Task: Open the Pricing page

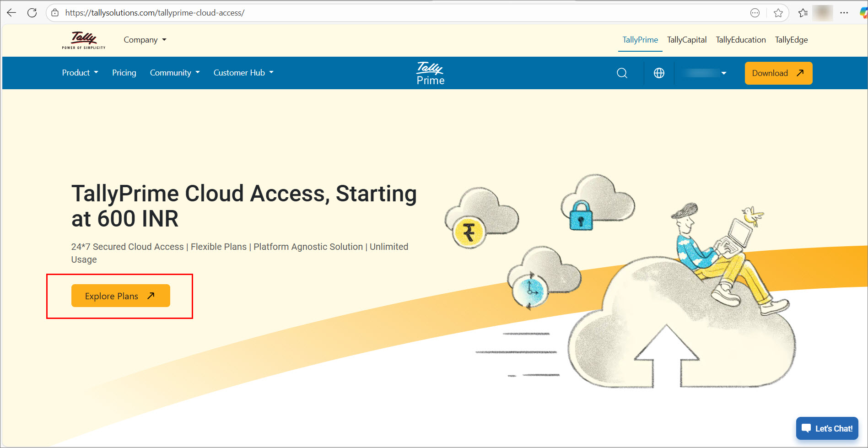Action: tap(124, 73)
